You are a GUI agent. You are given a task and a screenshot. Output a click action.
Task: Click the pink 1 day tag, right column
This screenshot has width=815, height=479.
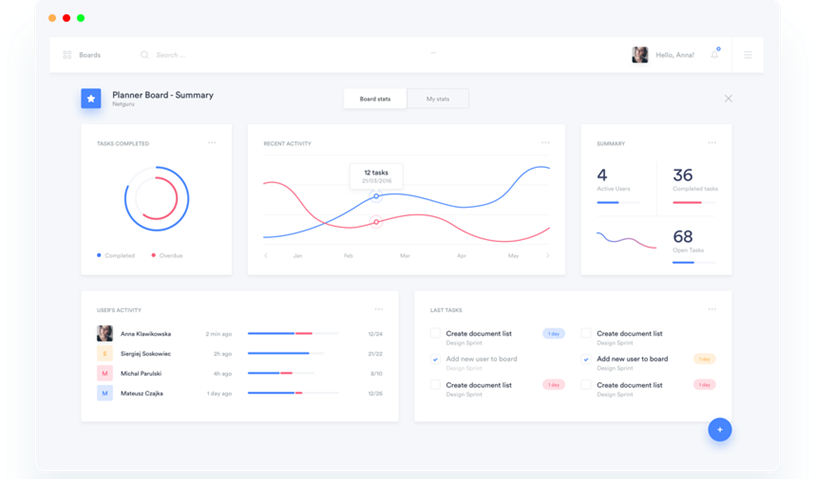click(x=704, y=384)
